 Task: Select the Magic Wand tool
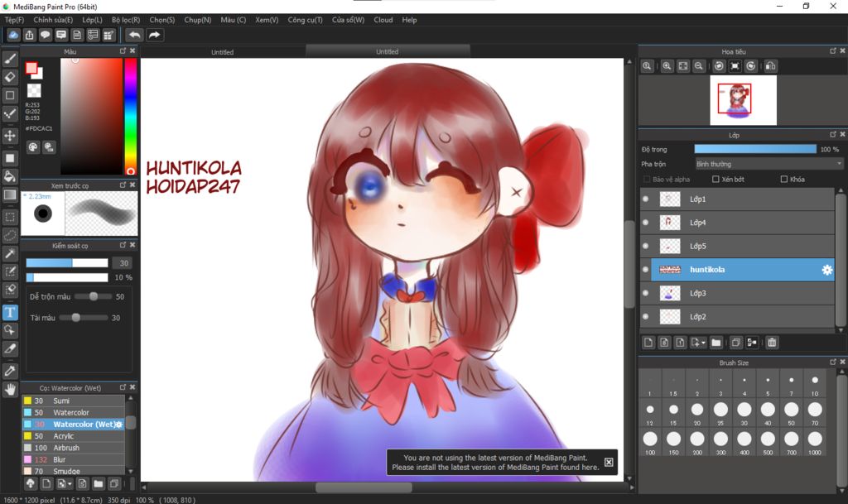pos(10,253)
